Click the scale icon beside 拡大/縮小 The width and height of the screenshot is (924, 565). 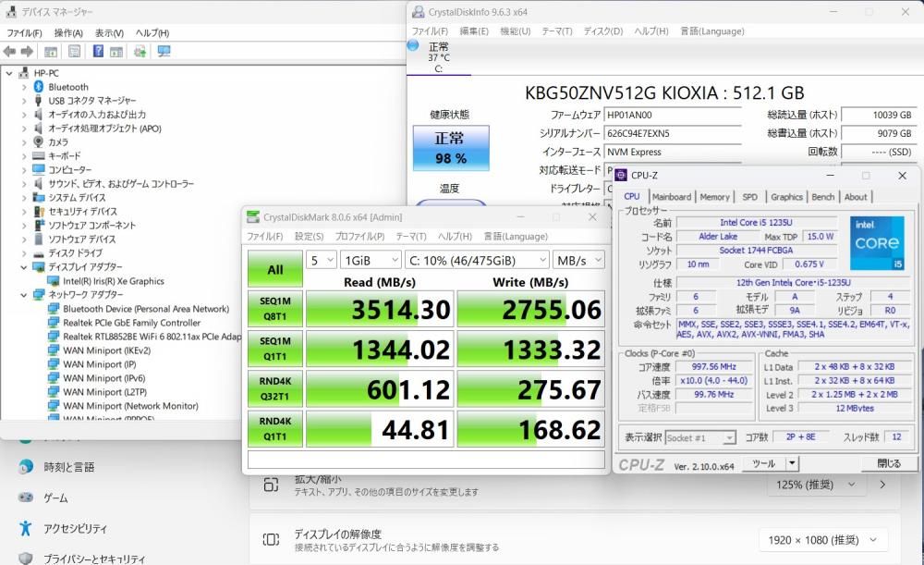pyautogui.click(x=271, y=485)
